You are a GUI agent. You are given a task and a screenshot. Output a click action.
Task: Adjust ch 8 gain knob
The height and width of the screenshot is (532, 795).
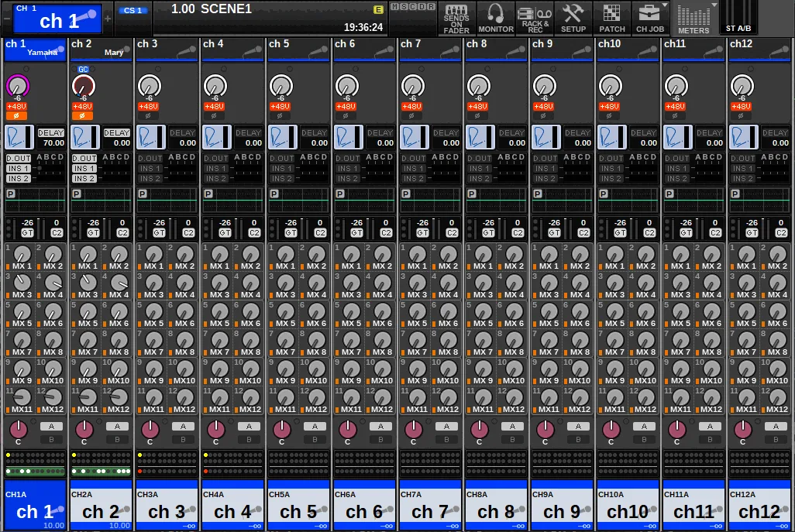pos(478,85)
